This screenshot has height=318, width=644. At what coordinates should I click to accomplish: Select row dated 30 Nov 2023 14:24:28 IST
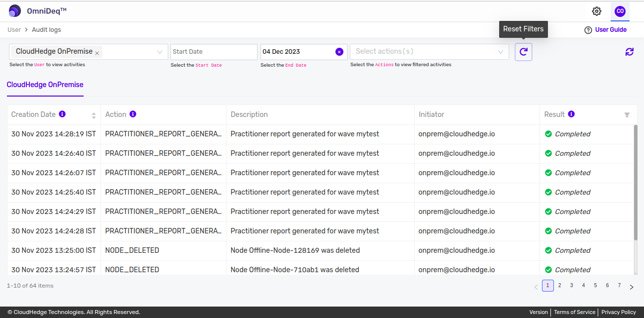321,231
